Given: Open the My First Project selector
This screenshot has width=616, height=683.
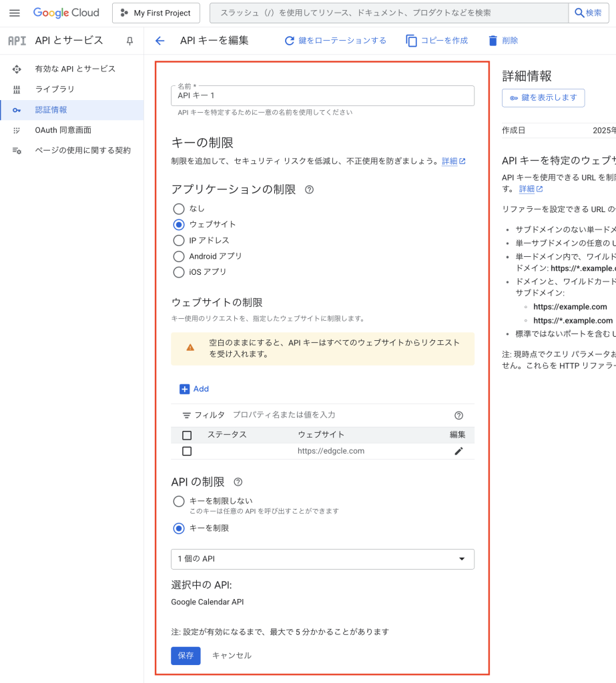Looking at the screenshot, I should pyautogui.click(x=156, y=13).
